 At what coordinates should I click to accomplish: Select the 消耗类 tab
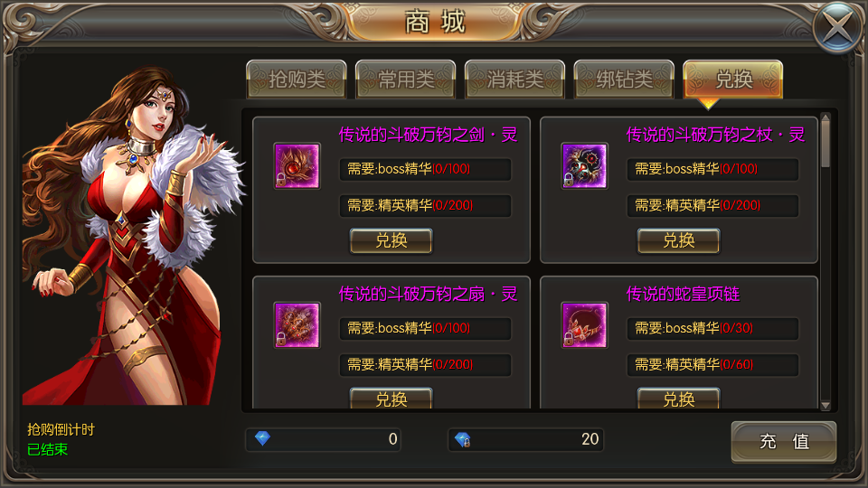click(x=514, y=80)
